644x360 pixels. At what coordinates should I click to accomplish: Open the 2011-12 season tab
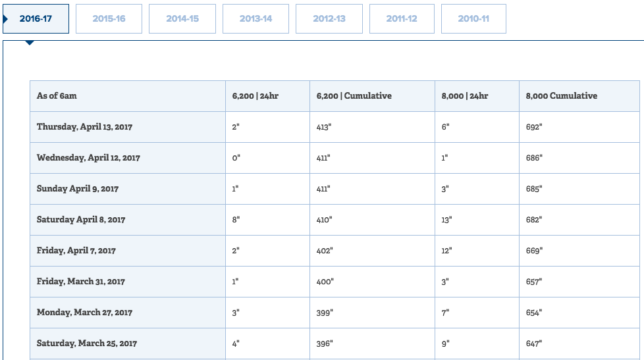[402, 19]
